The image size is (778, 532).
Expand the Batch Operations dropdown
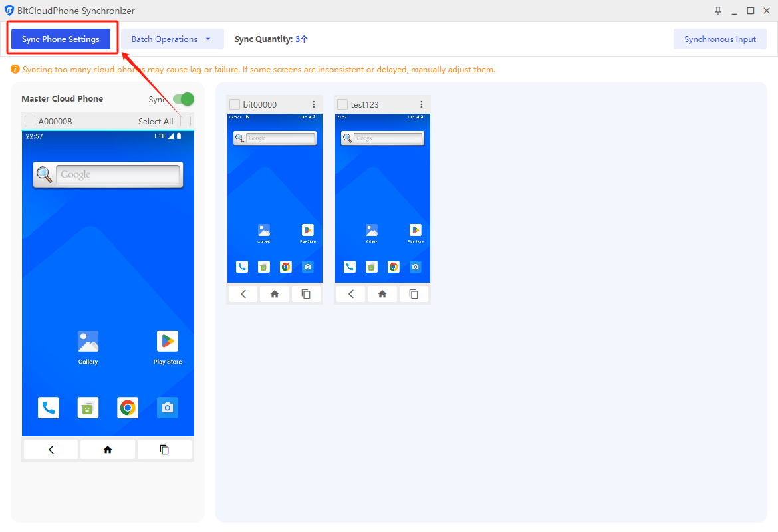(x=172, y=39)
